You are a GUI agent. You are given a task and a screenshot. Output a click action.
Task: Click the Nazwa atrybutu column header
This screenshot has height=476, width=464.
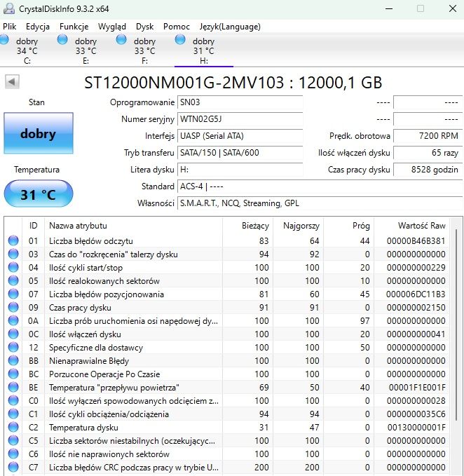coord(78,226)
